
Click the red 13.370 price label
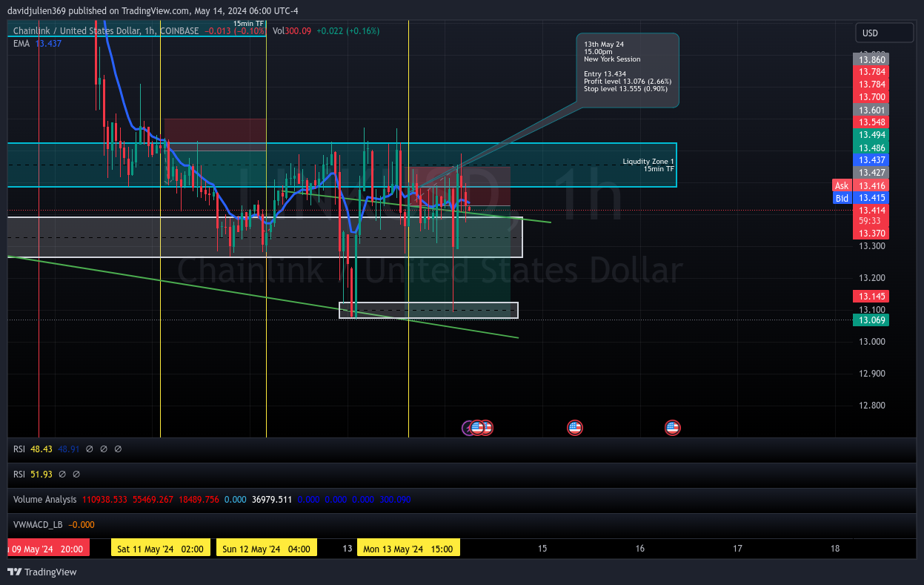click(x=871, y=233)
